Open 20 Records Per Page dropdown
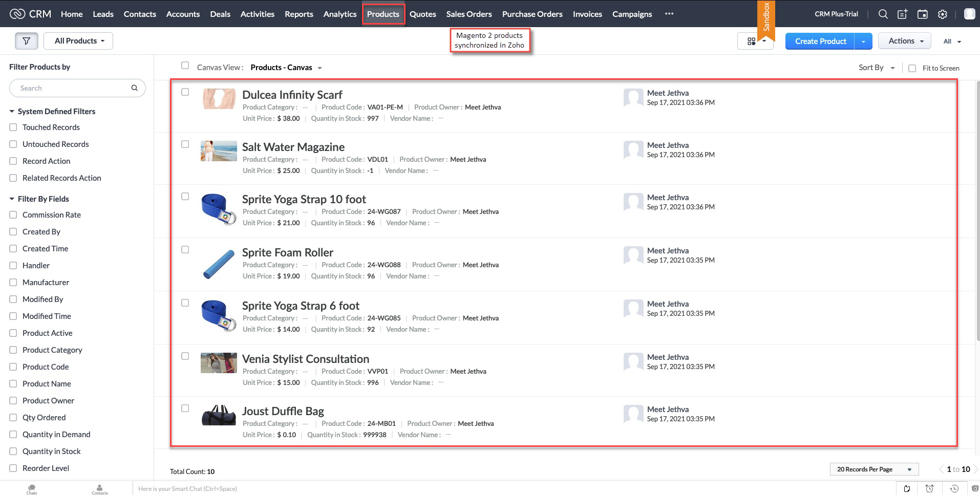This screenshot has width=980, height=495. (874, 469)
